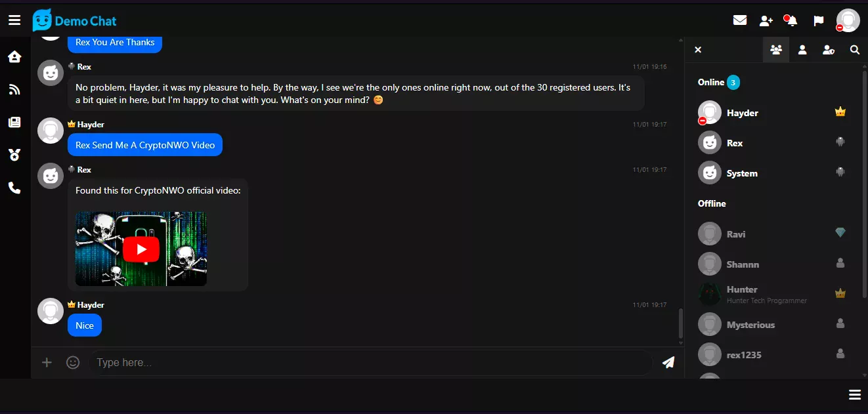
Task: Open the medal leaderboard icon in sidebar
Action: (14, 155)
